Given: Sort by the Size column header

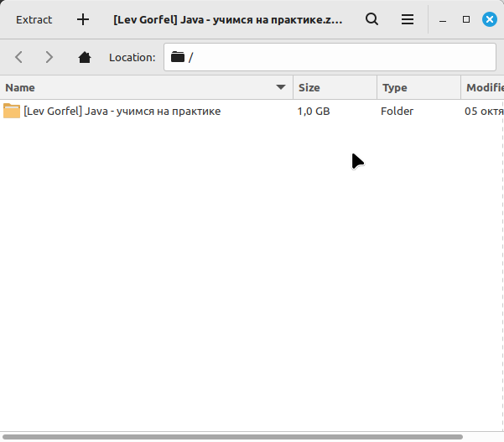Looking at the screenshot, I should pyautogui.click(x=335, y=88).
